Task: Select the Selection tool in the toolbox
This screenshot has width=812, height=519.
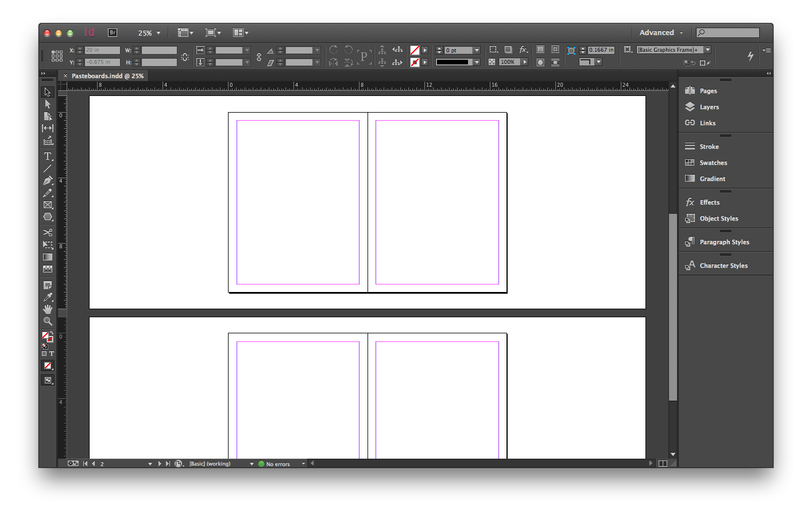Action: 48,92
